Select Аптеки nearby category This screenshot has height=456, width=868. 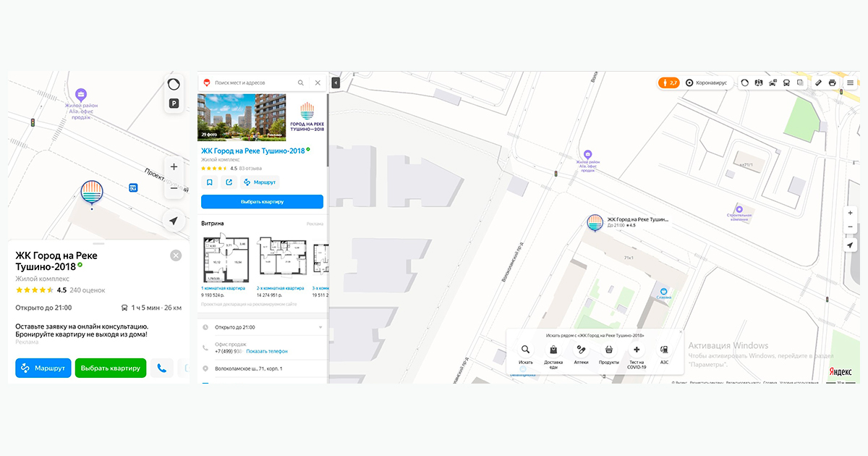pyautogui.click(x=581, y=353)
